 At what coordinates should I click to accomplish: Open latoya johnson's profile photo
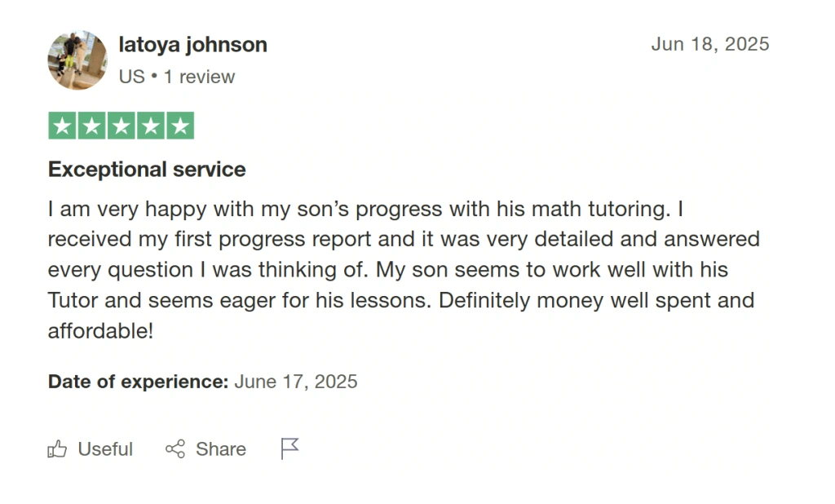click(77, 60)
